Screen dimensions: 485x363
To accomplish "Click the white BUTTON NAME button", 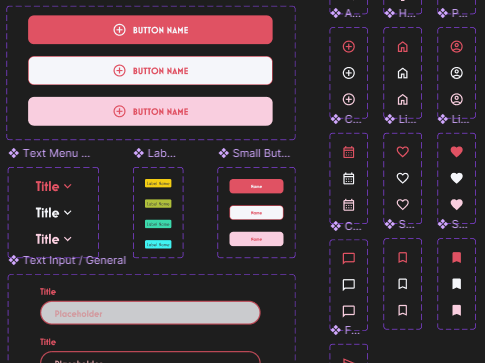I will [x=150, y=71].
